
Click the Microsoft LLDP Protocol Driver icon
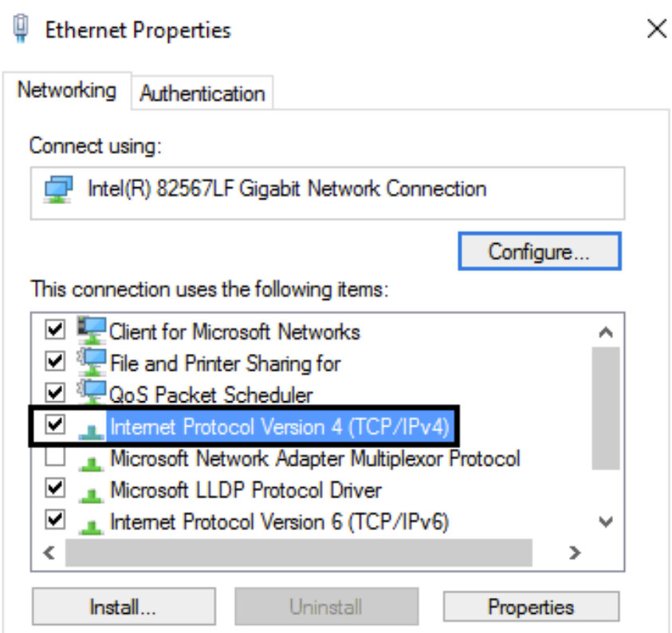(x=93, y=492)
